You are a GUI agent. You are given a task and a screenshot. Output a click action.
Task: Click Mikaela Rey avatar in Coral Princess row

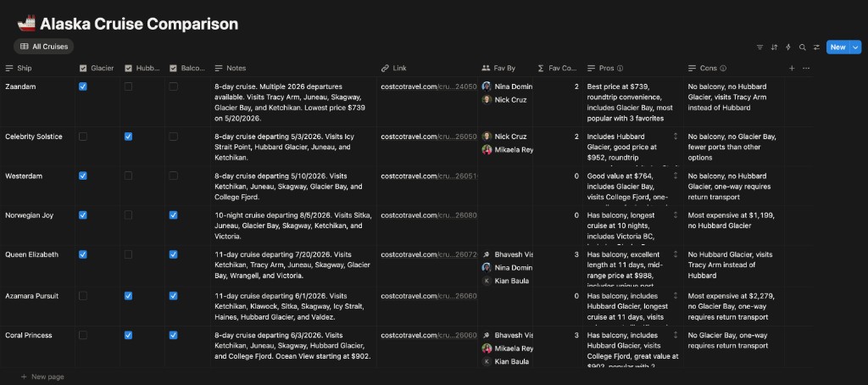point(487,349)
